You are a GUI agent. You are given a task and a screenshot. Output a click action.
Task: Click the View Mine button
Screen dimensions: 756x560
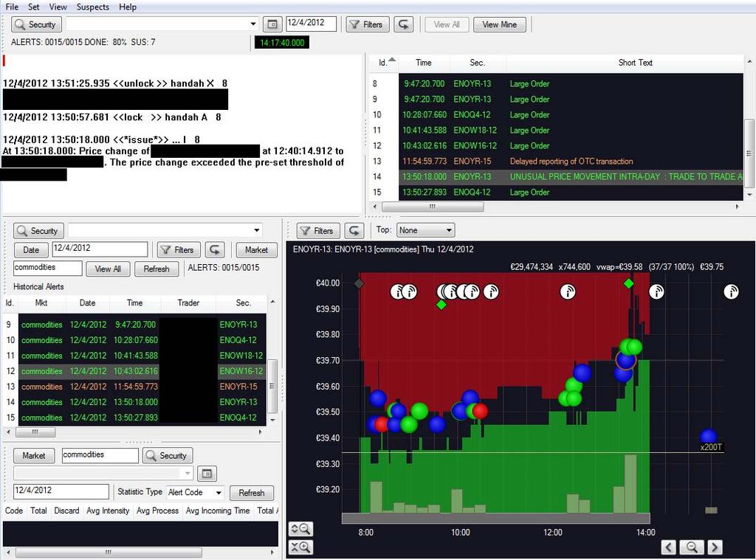[x=500, y=24]
